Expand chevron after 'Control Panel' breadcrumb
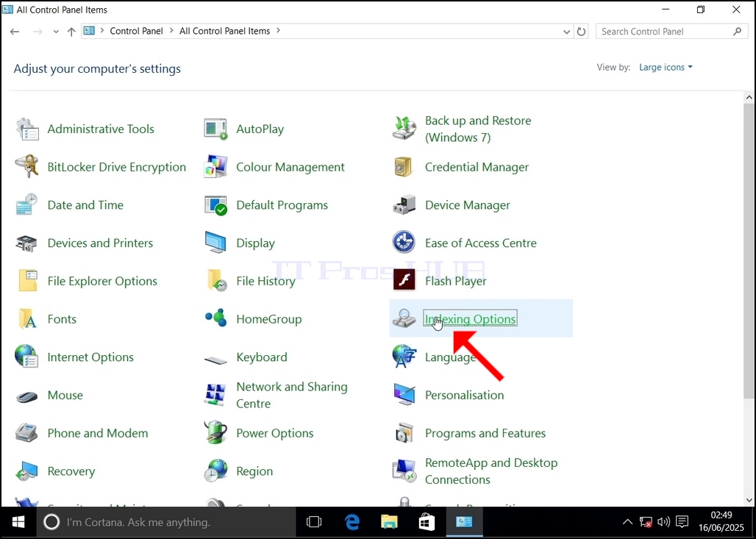The image size is (756, 539). point(171,31)
